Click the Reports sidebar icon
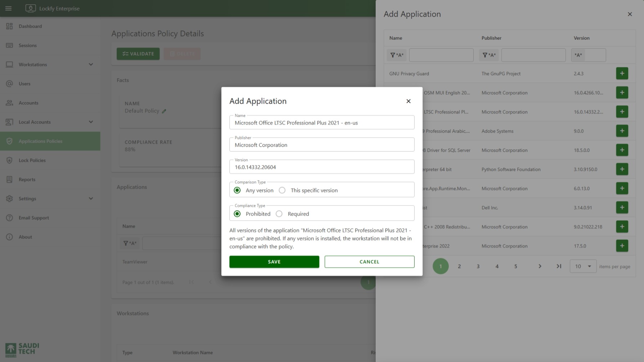This screenshot has width=644, height=362. coord(9,179)
